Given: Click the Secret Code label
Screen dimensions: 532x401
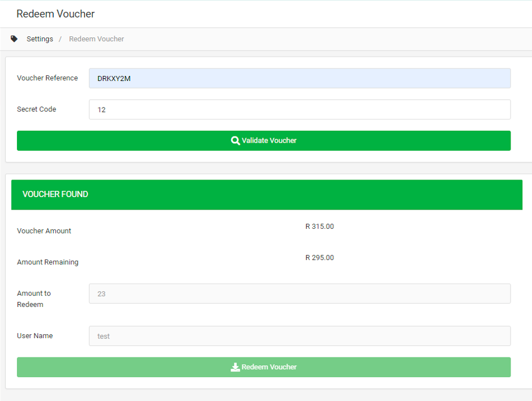Looking at the screenshot, I should click(36, 109).
